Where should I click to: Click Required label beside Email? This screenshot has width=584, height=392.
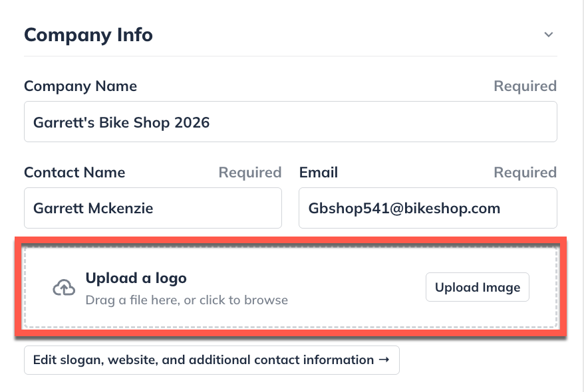(x=525, y=173)
